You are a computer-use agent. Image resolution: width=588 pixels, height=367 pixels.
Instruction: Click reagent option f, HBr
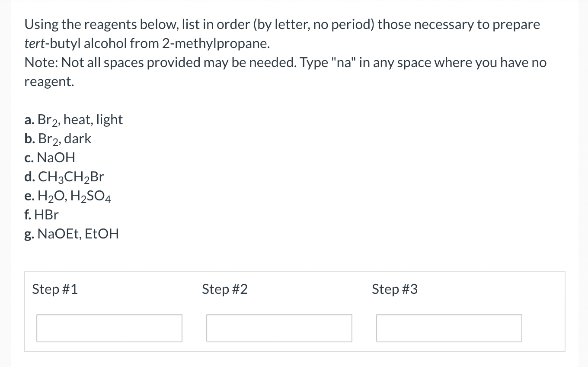tap(41, 215)
